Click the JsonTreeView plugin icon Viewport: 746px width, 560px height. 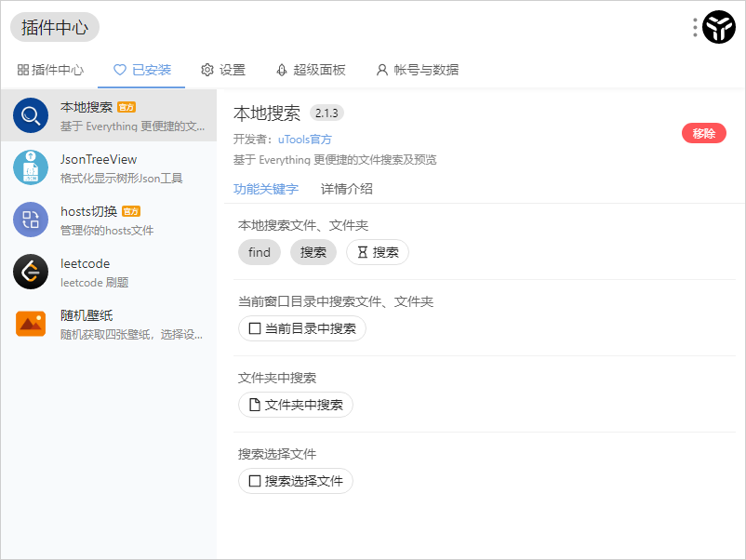(31, 167)
